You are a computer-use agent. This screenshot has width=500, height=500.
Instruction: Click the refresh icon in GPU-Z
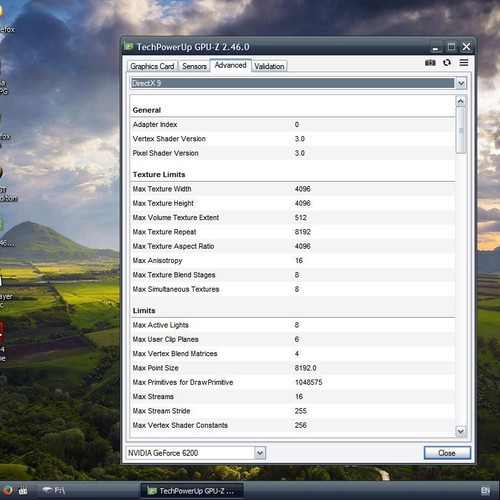(x=447, y=62)
